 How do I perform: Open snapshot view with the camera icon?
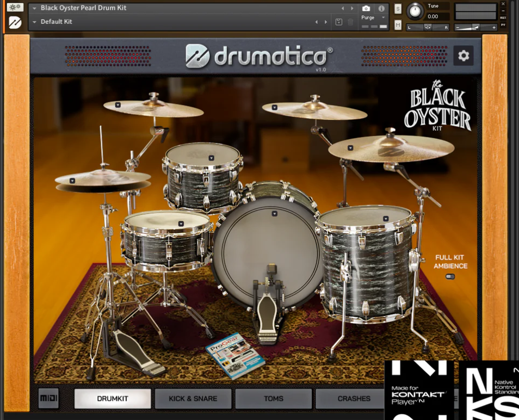(366, 8)
